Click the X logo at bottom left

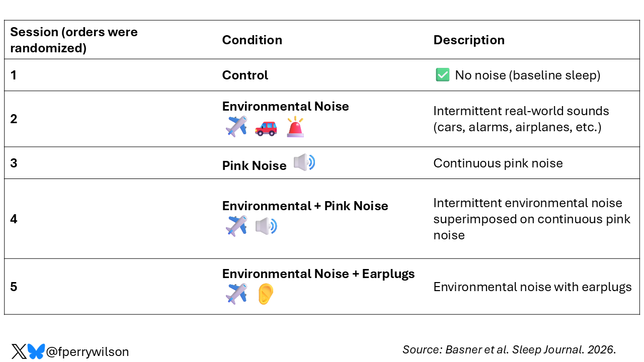coord(19,351)
